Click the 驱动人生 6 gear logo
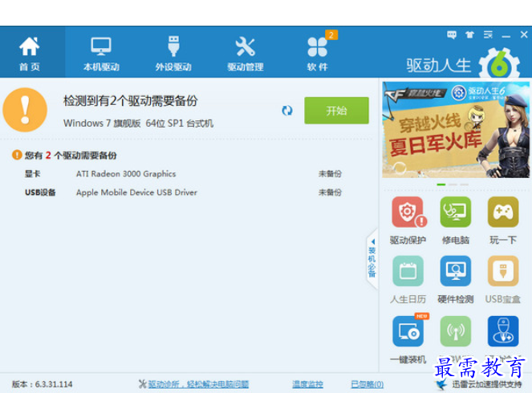The height and width of the screenshot is (393, 532). click(499, 63)
